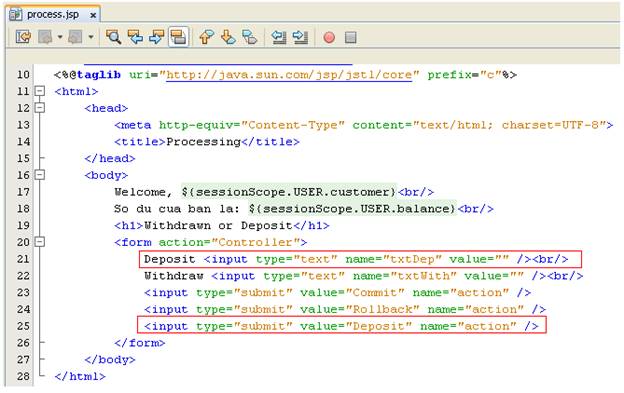
Task: Start Macro Recording with red circle
Action: (x=329, y=38)
